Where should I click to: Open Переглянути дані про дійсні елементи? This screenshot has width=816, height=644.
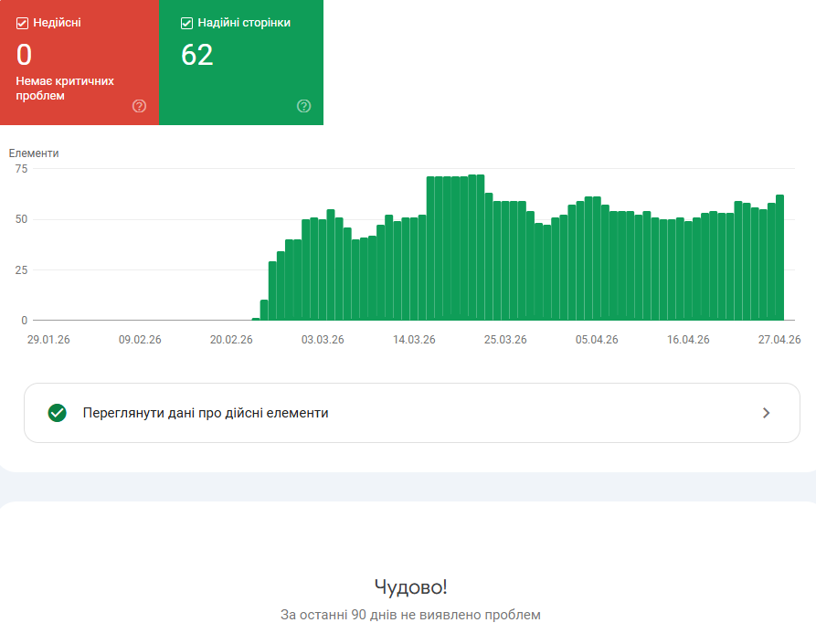(411, 413)
